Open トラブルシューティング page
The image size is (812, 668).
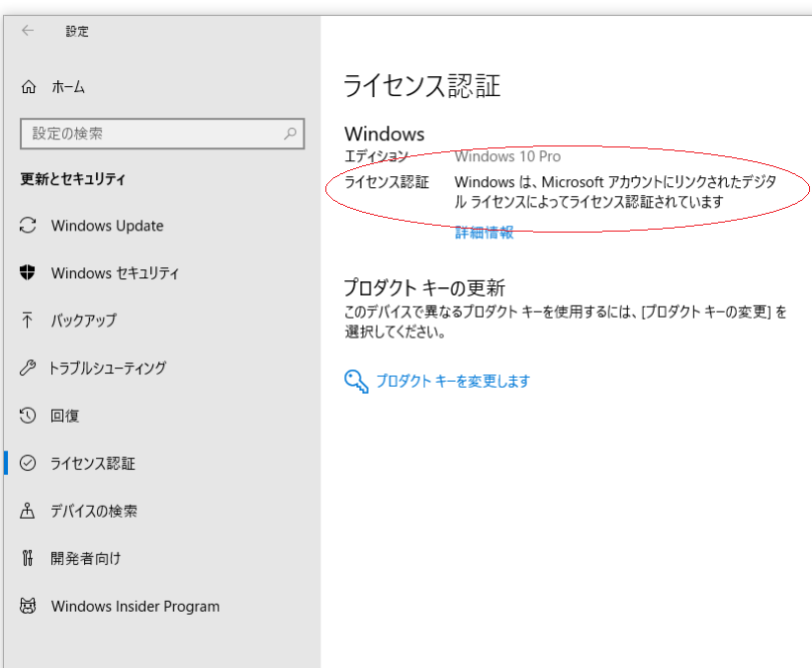(x=107, y=368)
